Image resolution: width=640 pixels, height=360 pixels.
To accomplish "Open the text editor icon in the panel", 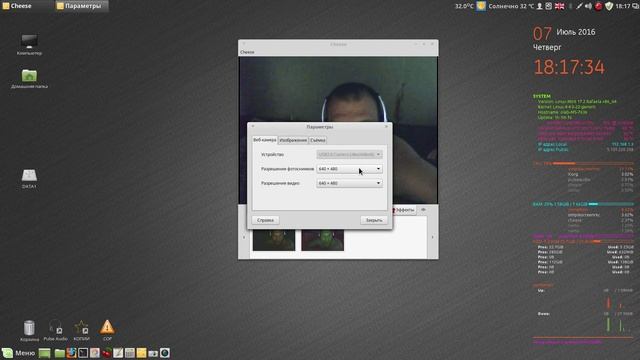I will click(118, 353).
